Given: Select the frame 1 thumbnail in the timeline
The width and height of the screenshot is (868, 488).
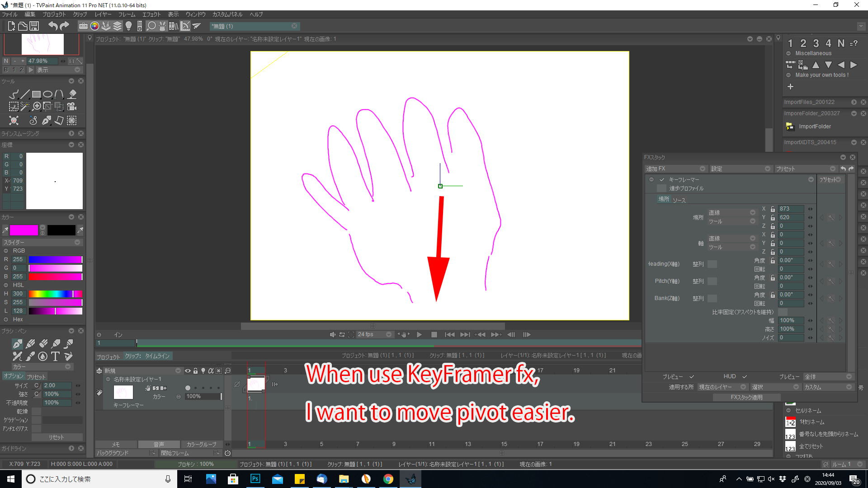Looking at the screenshot, I should pyautogui.click(x=255, y=385).
